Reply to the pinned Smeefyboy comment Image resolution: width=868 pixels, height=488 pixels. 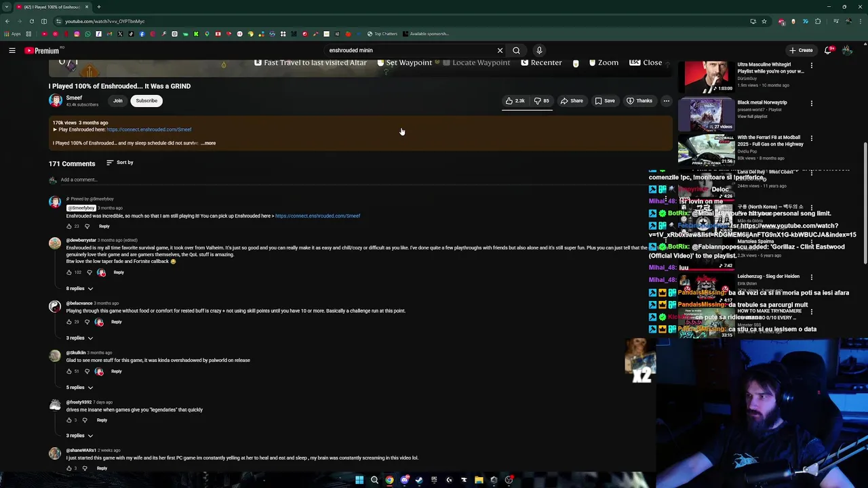click(x=104, y=226)
